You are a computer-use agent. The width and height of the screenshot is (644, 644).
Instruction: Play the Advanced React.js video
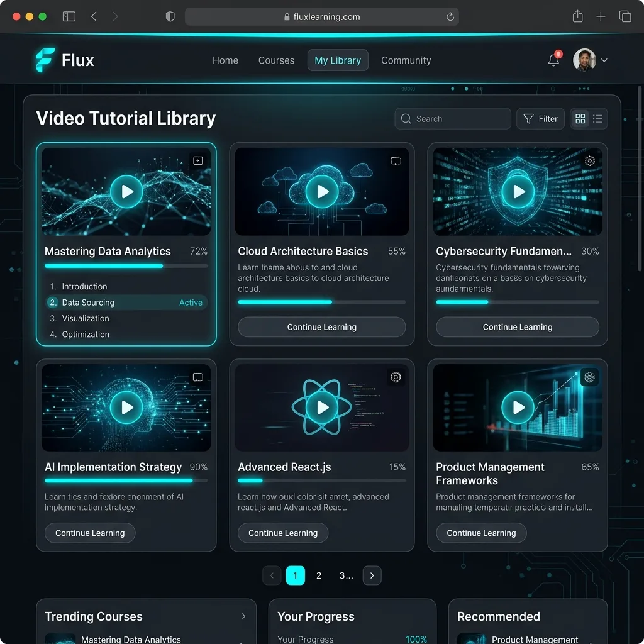(x=322, y=407)
